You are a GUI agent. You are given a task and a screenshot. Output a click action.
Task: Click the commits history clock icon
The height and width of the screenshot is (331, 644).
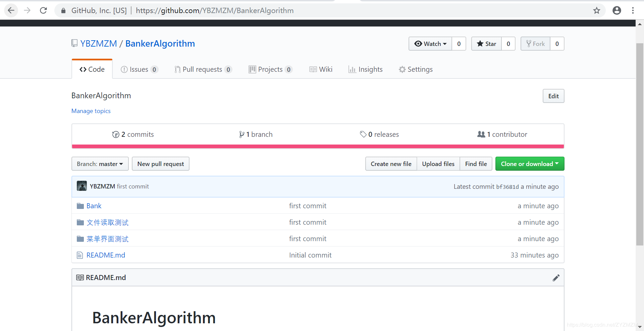point(116,134)
